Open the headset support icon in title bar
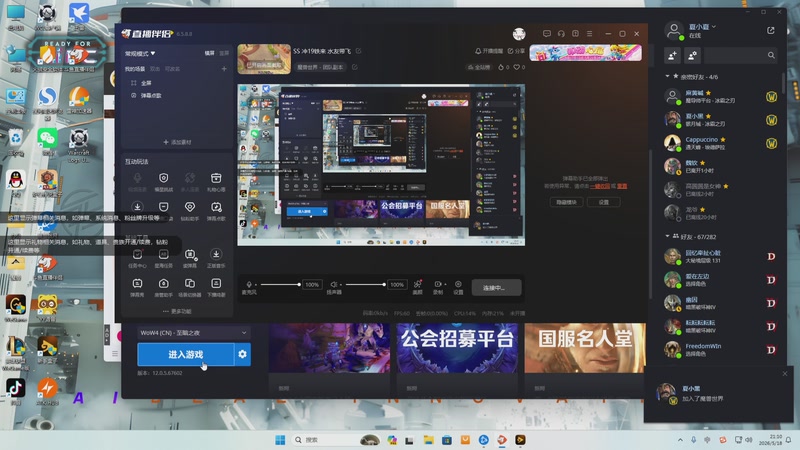This screenshot has height=450, width=800. 561,34
